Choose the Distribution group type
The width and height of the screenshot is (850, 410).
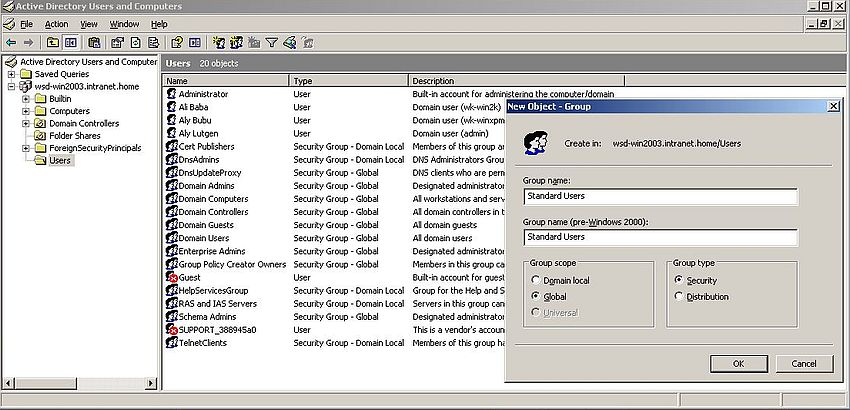(x=679, y=297)
